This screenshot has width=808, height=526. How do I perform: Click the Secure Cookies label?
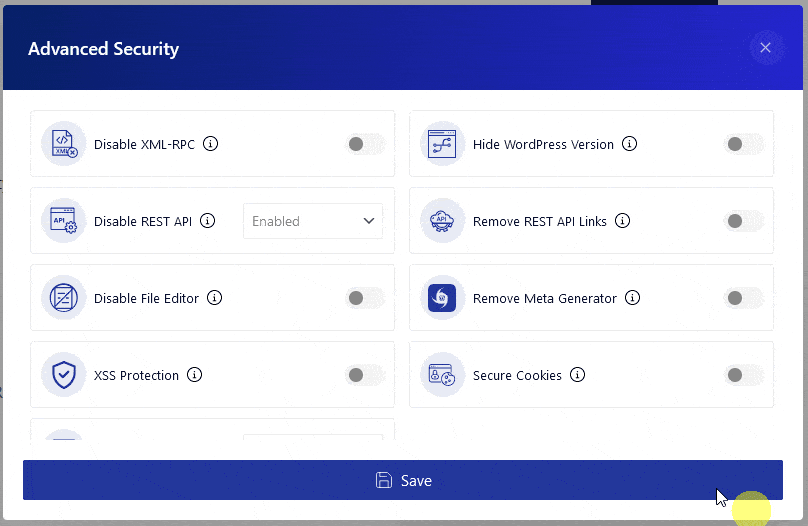[x=517, y=375]
